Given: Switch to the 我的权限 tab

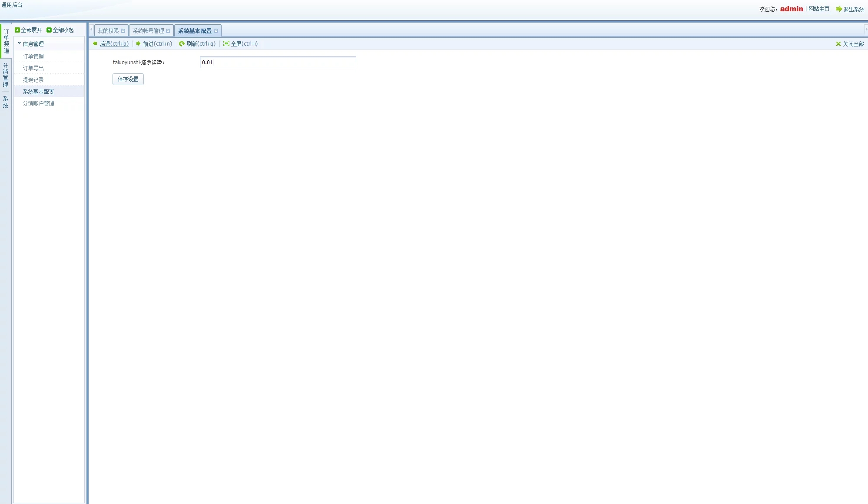Looking at the screenshot, I should [108, 31].
